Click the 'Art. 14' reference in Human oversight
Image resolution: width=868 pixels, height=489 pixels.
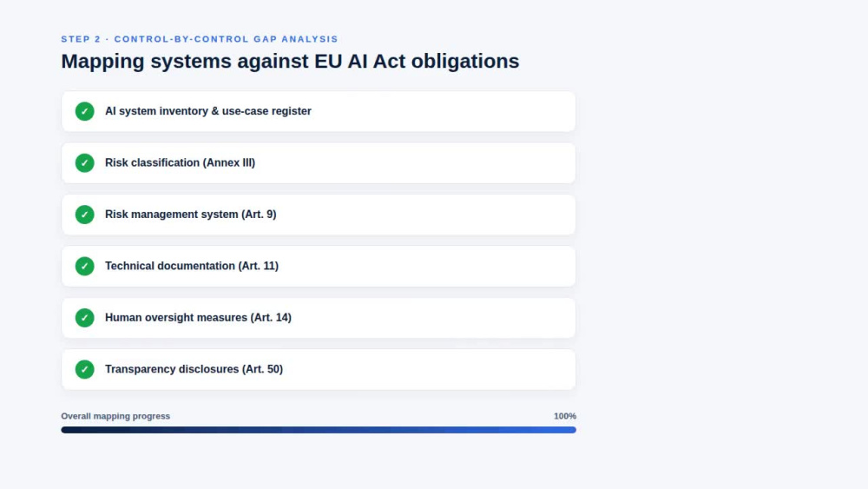(273, 318)
